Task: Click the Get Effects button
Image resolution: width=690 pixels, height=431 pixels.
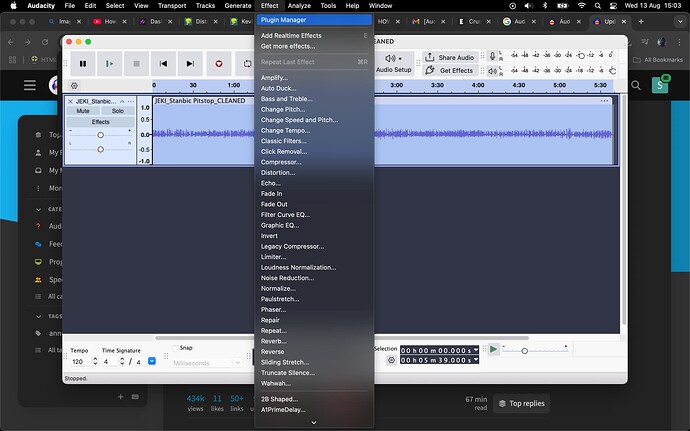Action: pyautogui.click(x=450, y=70)
